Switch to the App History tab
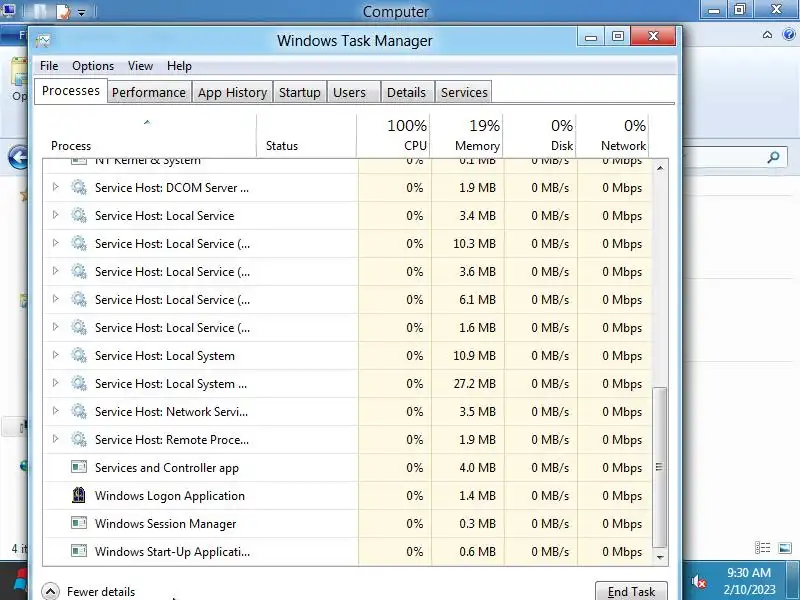This screenshot has width=800, height=600. 233,92
